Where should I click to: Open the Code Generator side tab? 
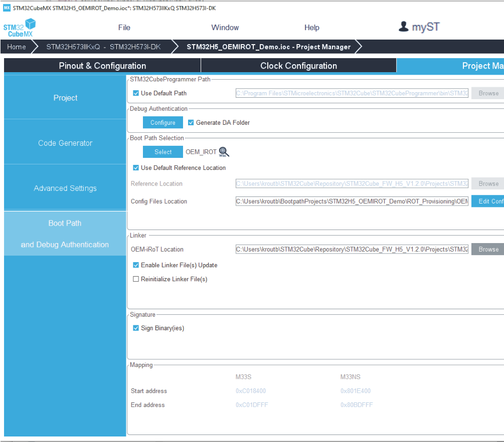[65, 143]
